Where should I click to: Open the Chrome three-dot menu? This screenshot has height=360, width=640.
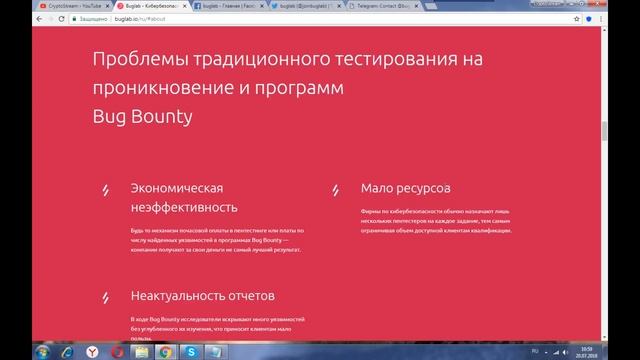(x=601, y=19)
